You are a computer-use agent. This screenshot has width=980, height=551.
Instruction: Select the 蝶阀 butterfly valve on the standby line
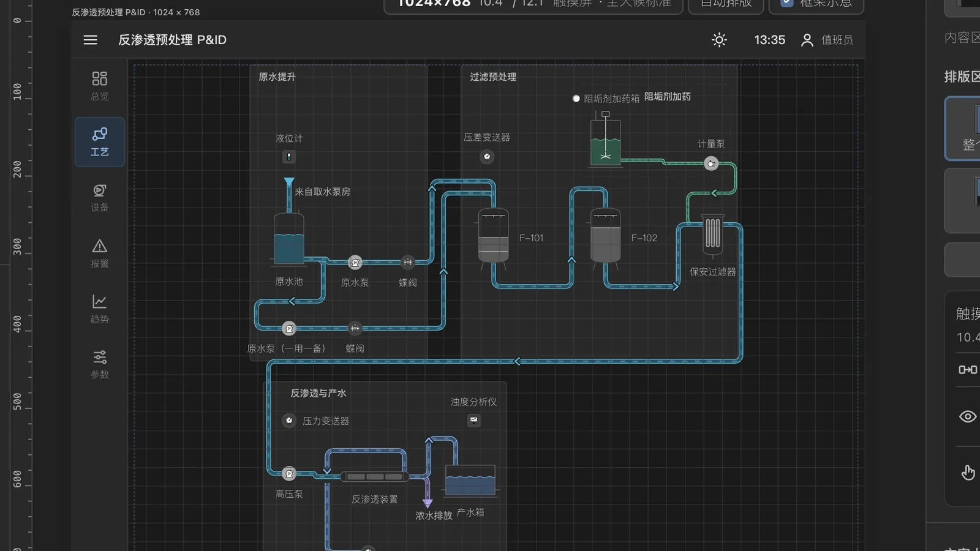[355, 329]
